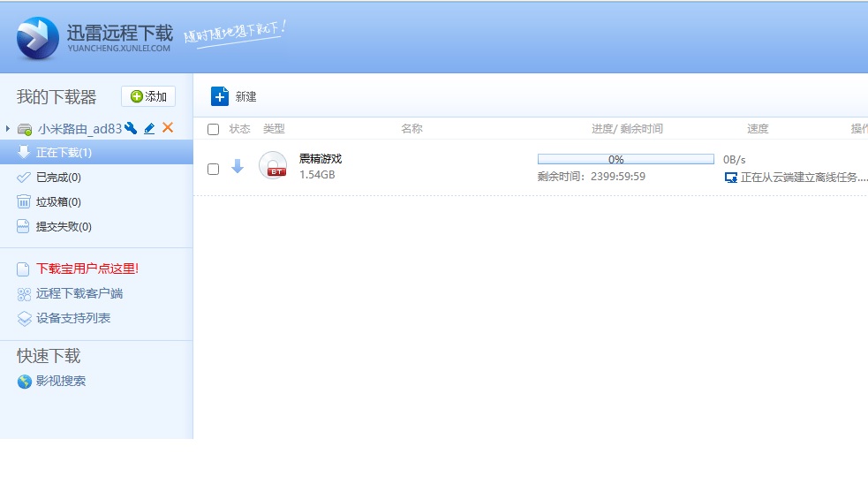Tick the checkbox for 震精游戏 task
This screenshot has height=477, width=868.
point(213,169)
